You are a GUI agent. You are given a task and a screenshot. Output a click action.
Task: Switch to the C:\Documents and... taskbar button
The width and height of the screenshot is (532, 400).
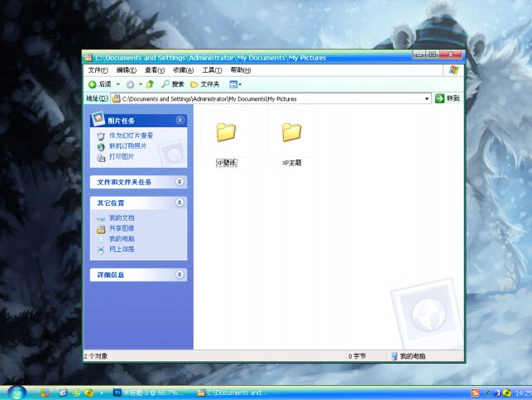[234, 393]
